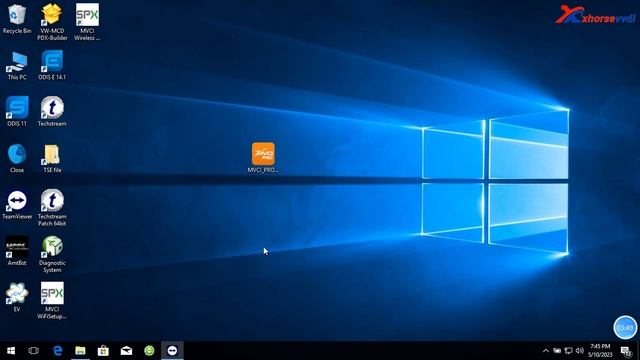
Task: Select Techstream Patch 64bit shortcut
Action: 52,208
